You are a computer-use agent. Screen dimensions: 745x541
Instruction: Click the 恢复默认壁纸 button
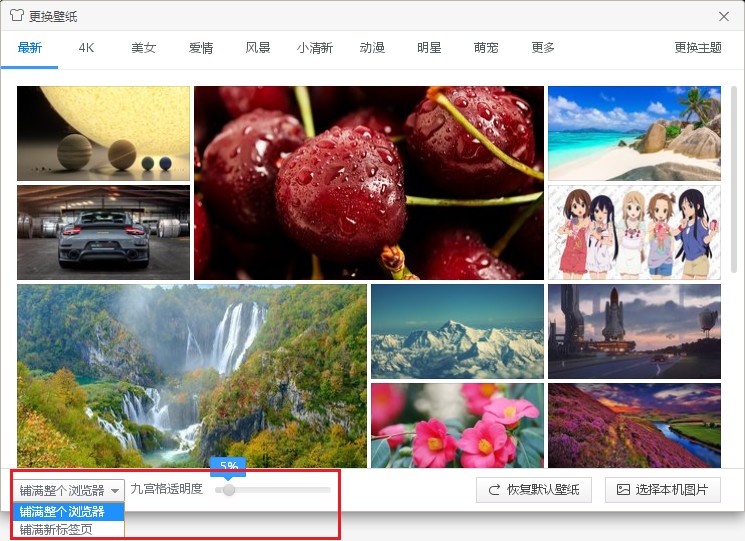(x=534, y=490)
